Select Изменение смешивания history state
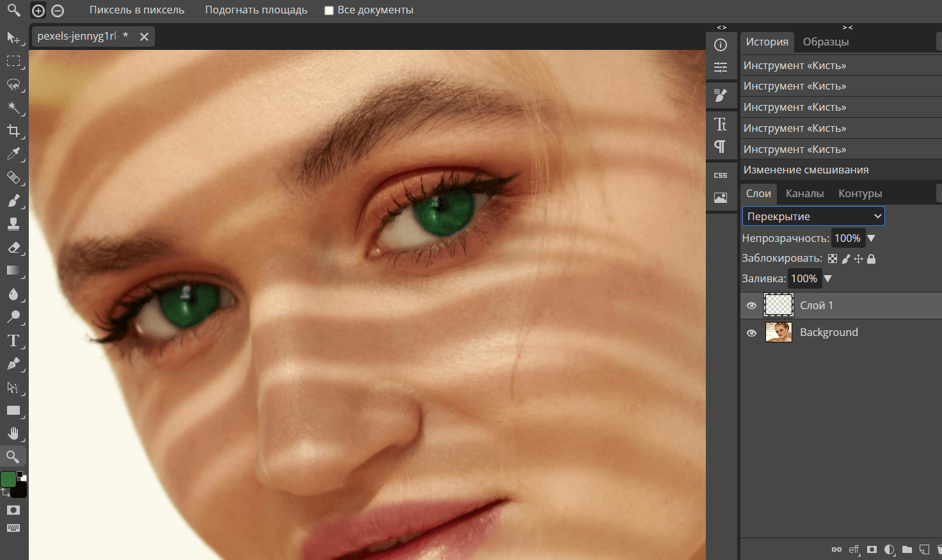 pyautogui.click(x=841, y=170)
